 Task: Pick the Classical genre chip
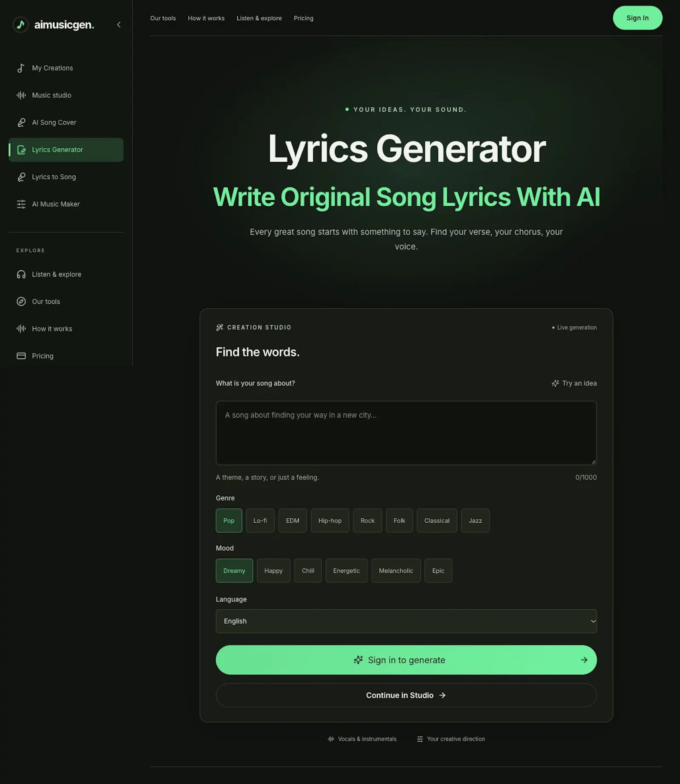436,521
